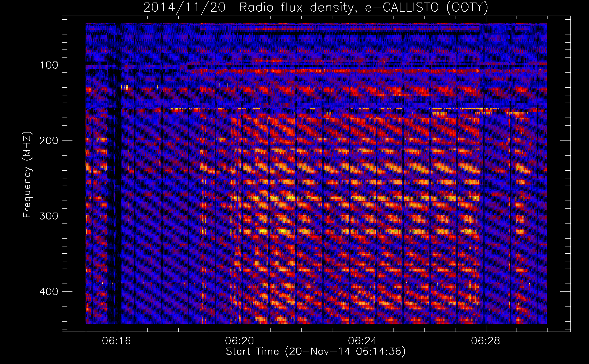Click the plot title '2014/11/20 Radio flux density'
Image resolution: width=589 pixels, height=364 pixels.
click(x=316, y=8)
